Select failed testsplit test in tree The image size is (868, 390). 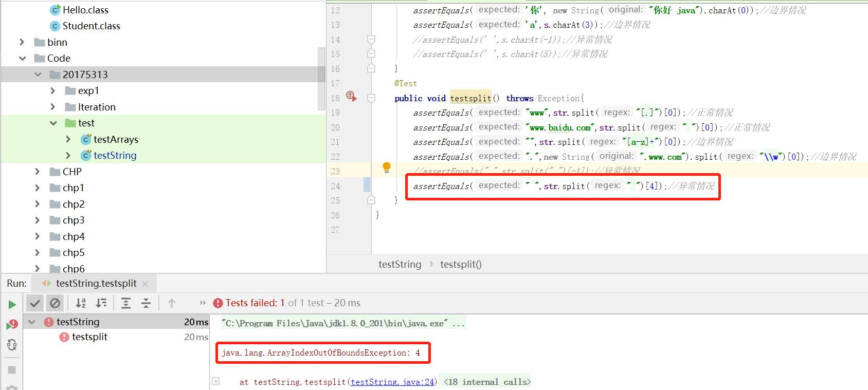(x=89, y=337)
